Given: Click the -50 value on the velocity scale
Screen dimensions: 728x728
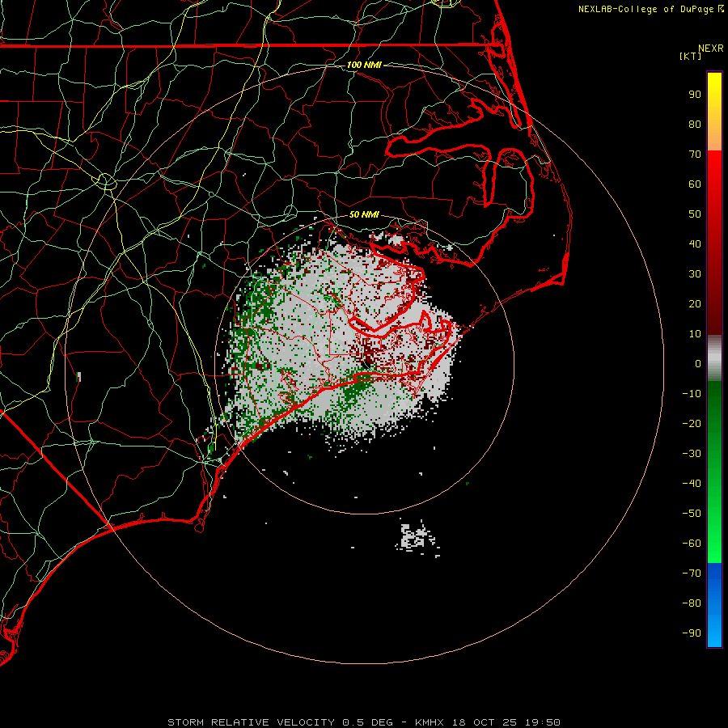Looking at the screenshot, I should coord(692,514).
